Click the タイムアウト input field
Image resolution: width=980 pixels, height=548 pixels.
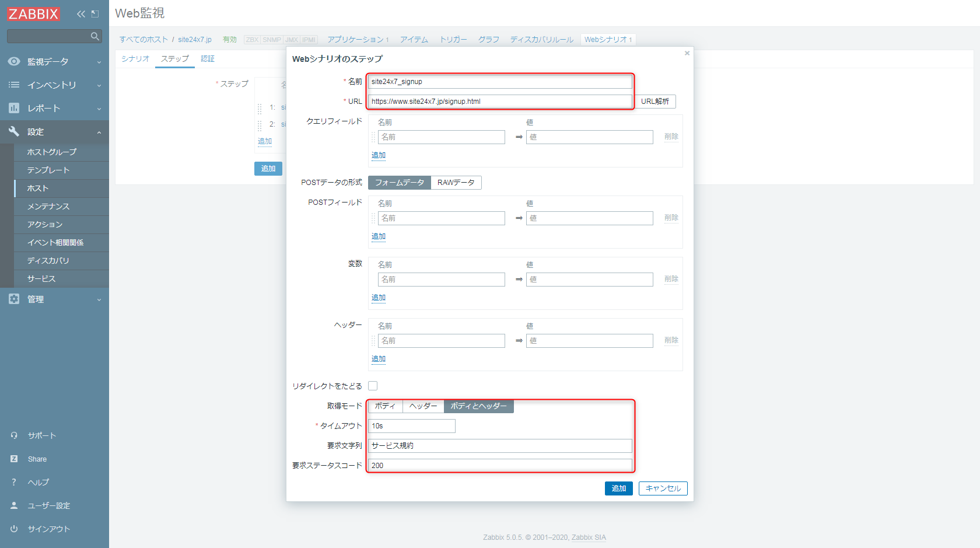pos(412,426)
